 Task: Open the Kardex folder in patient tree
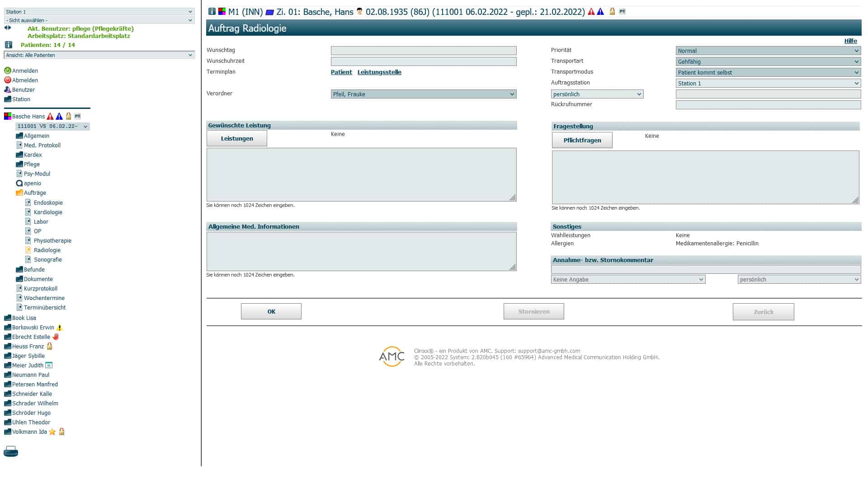(x=33, y=155)
